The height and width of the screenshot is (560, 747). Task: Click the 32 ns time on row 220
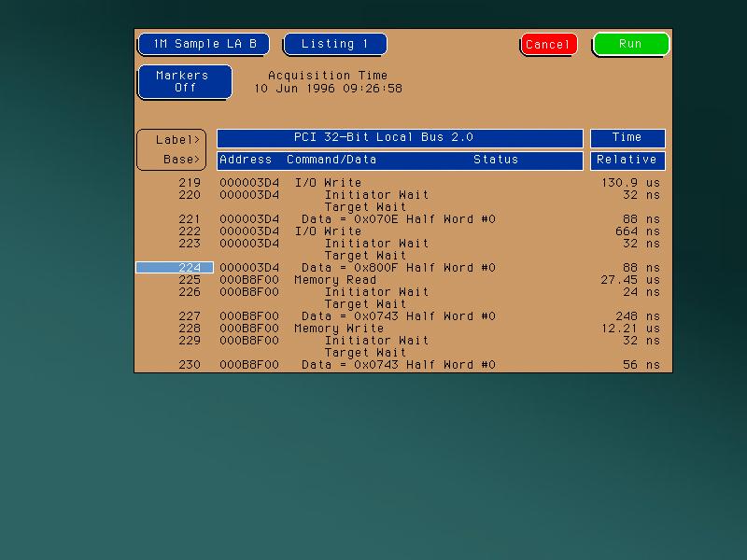point(641,195)
